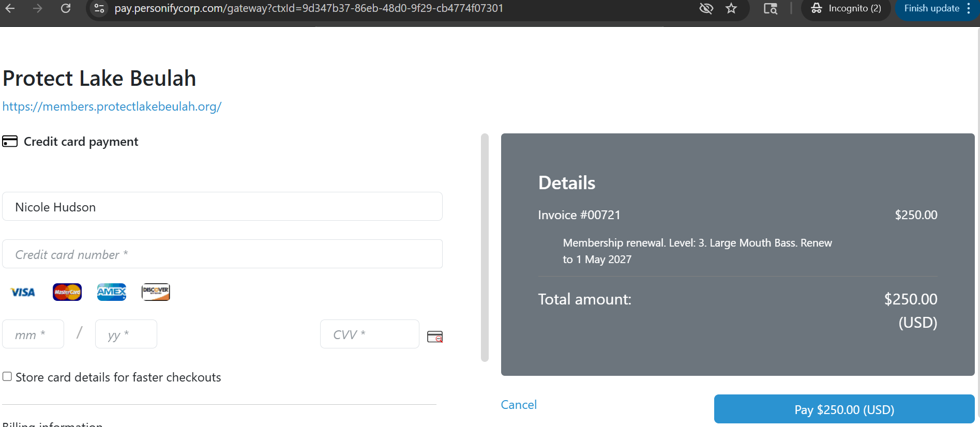This screenshot has width=980, height=427.
Task: Click the Total amount: label
Action: pyautogui.click(x=584, y=299)
